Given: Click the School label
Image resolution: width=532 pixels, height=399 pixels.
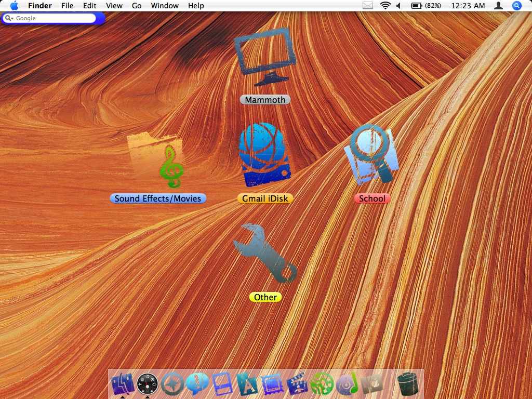Looking at the screenshot, I should [372, 198].
